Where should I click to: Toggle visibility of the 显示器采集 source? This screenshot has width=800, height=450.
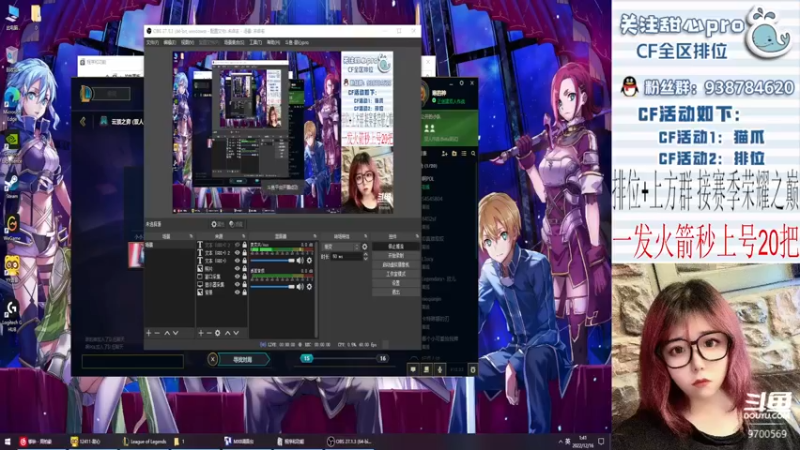237,285
